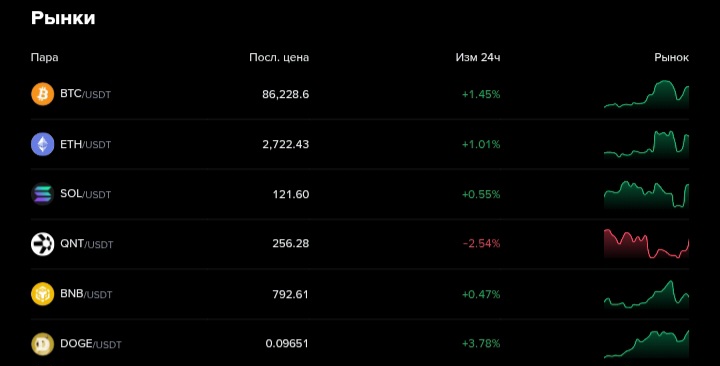View the BTC green sparkline chart
720x366 pixels.
pyautogui.click(x=646, y=95)
